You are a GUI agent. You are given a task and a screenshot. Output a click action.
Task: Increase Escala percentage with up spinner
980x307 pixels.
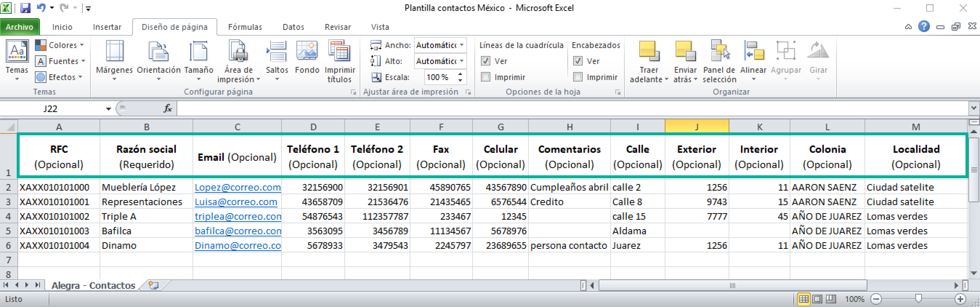click(461, 74)
